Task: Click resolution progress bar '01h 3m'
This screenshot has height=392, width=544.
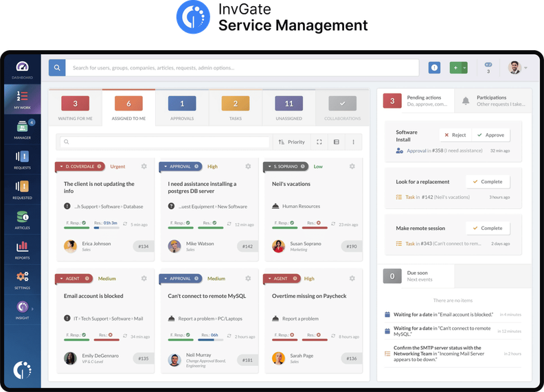Action: (106, 228)
